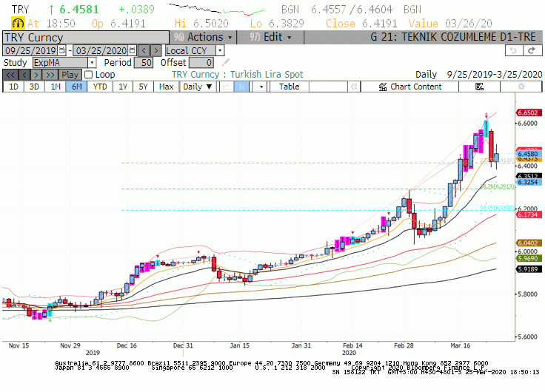Click the undo arrow icon
545x392 pixels.
pyautogui.click(x=514, y=50)
